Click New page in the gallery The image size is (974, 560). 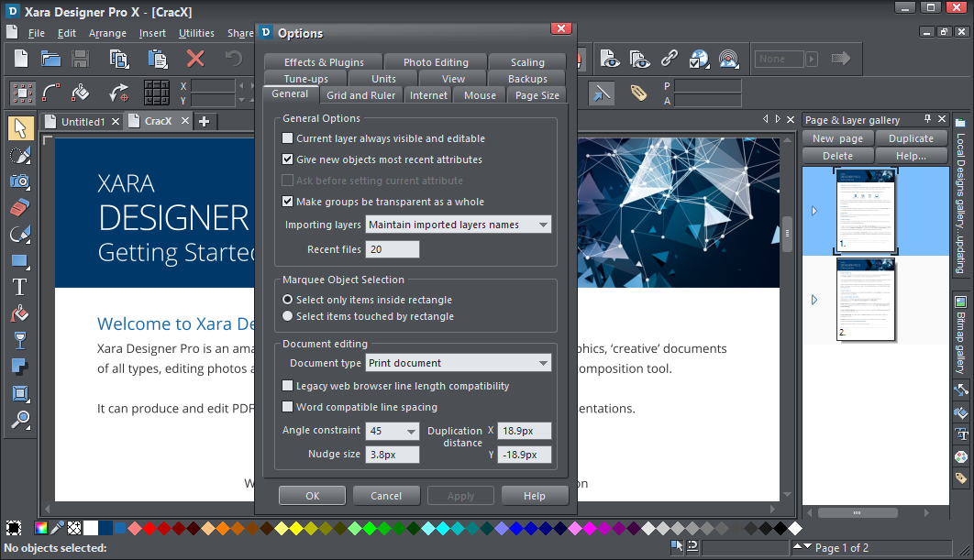(x=838, y=138)
